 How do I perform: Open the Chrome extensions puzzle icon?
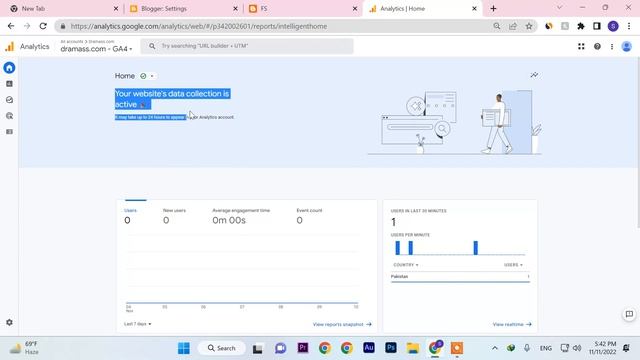tap(580, 26)
